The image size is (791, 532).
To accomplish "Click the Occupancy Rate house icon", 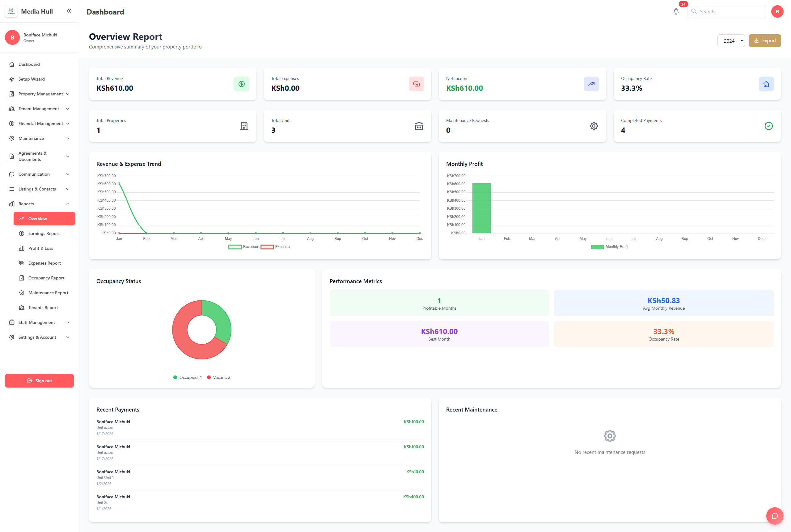I will [766, 84].
